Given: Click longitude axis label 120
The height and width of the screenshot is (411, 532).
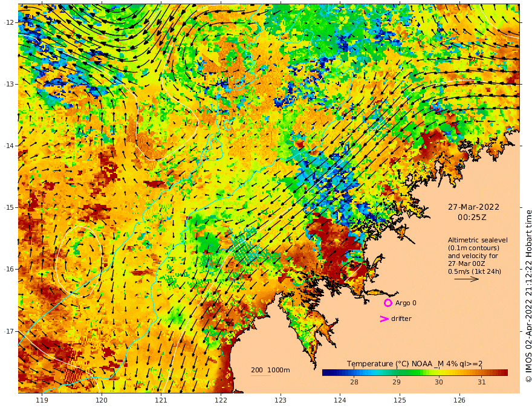Looking at the screenshot, I should 102,400.
